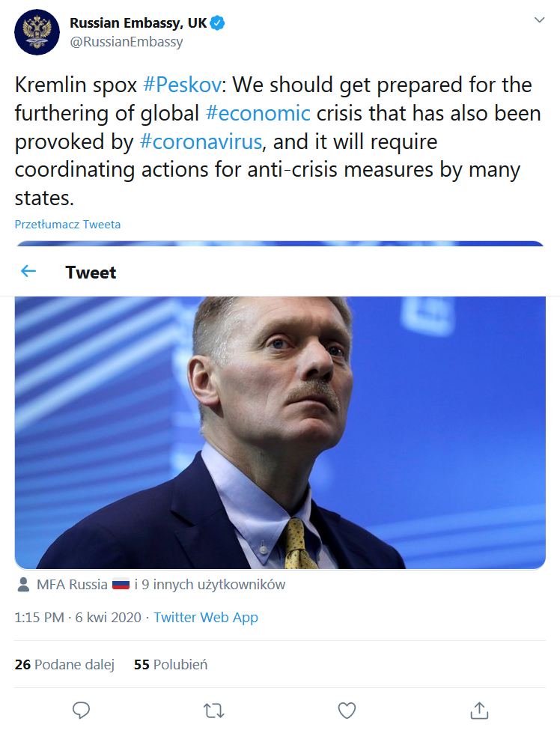Retweet using the arrows icon
The image size is (560, 733).
tap(214, 709)
